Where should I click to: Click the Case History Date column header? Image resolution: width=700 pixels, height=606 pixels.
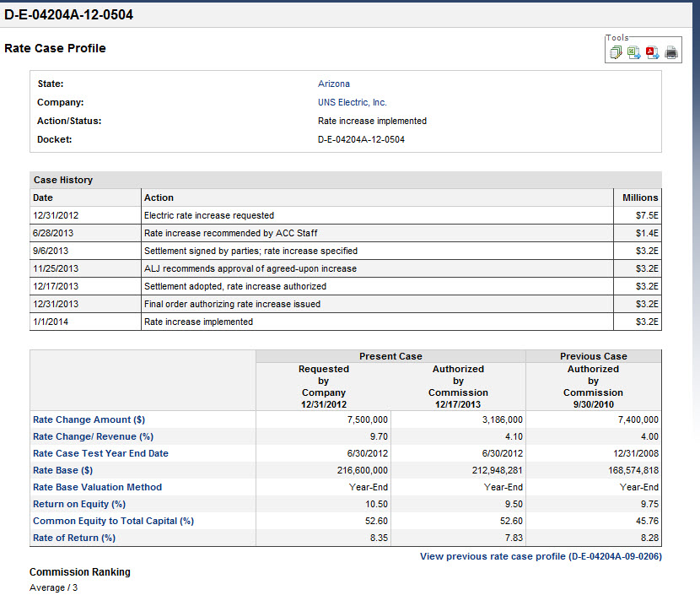click(43, 197)
